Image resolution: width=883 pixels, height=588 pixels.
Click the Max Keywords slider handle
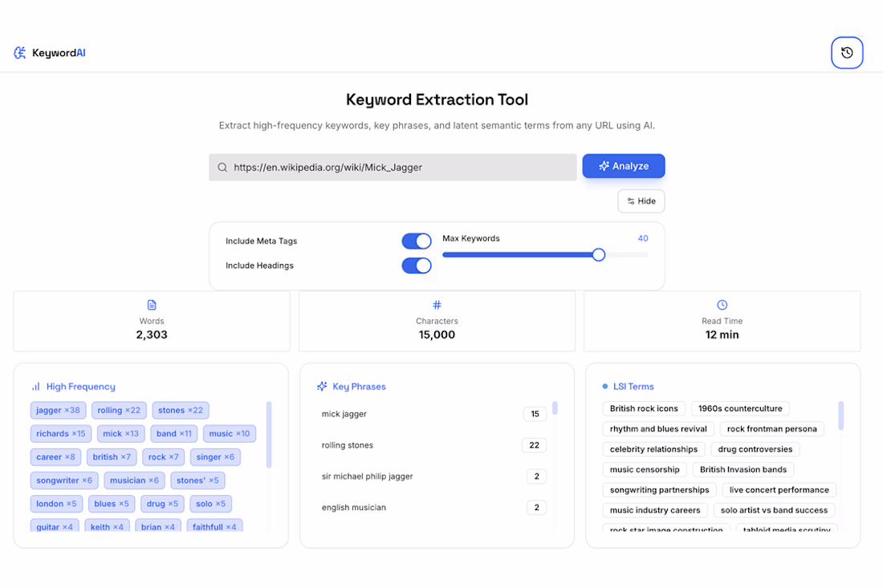599,255
